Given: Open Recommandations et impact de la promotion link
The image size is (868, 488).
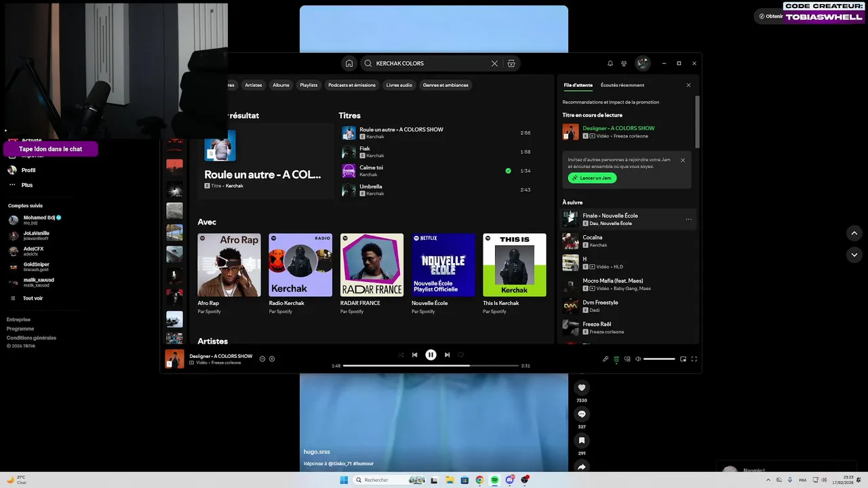Looking at the screenshot, I should [x=610, y=102].
